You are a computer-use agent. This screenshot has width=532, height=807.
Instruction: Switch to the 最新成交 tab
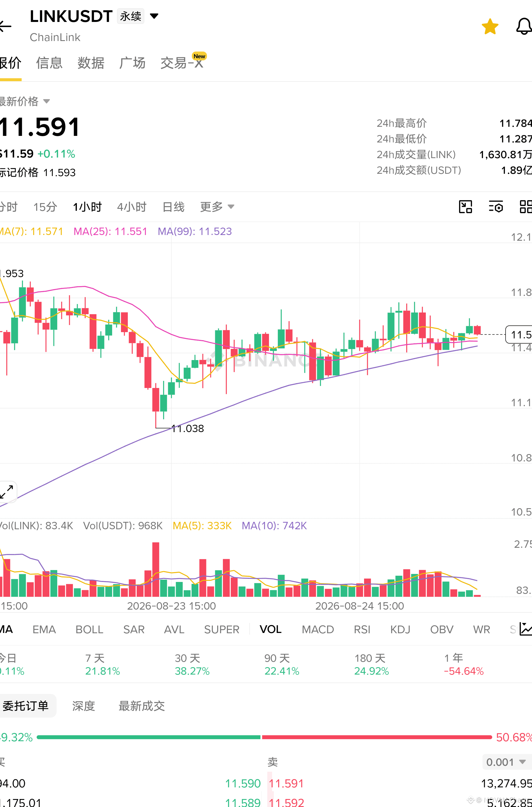(x=141, y=706)
